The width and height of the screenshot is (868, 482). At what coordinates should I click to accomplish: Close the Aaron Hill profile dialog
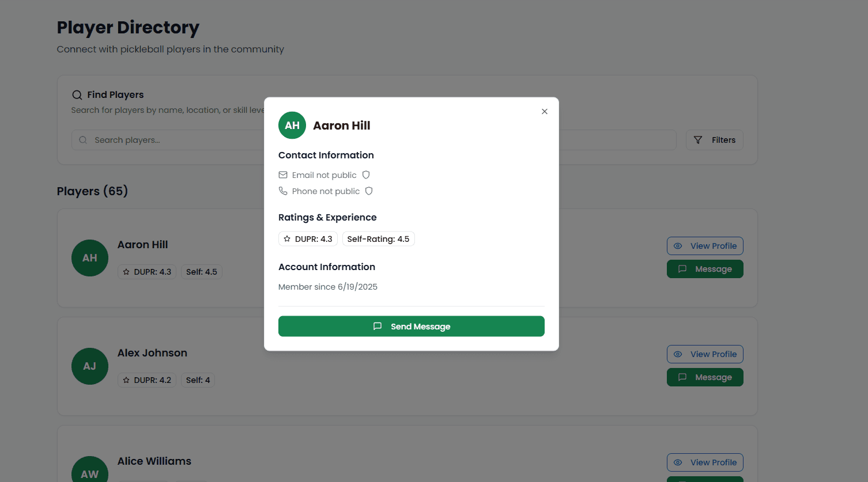click(544, 112)
